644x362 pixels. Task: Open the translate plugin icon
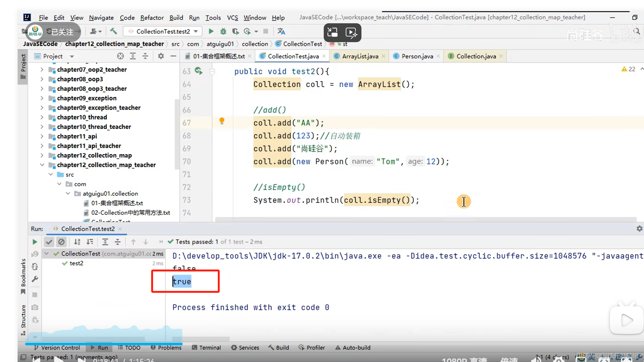pyautogui.click(x=281, y=31)
